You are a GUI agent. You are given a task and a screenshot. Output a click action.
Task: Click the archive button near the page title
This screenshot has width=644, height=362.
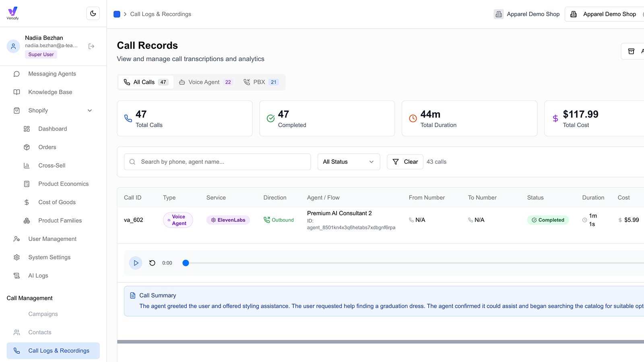(633, 51)
